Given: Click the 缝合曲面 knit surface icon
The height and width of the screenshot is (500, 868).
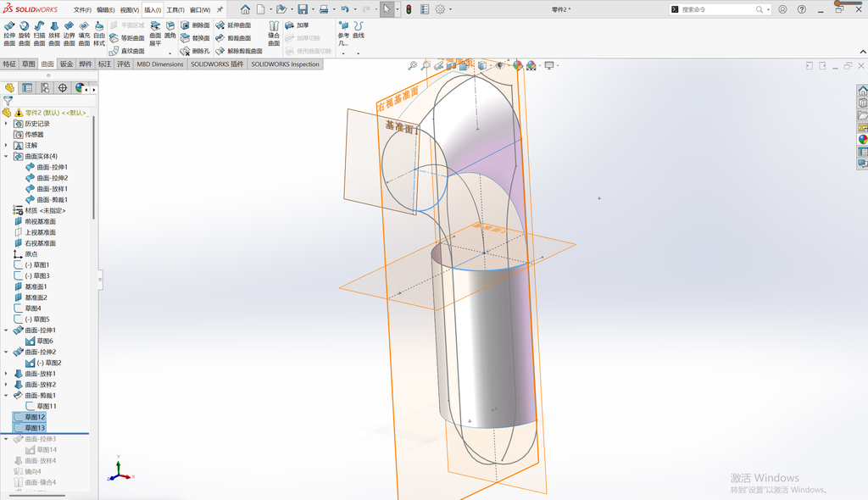Looking at the screenshot, I should click(x=274, y=34).
